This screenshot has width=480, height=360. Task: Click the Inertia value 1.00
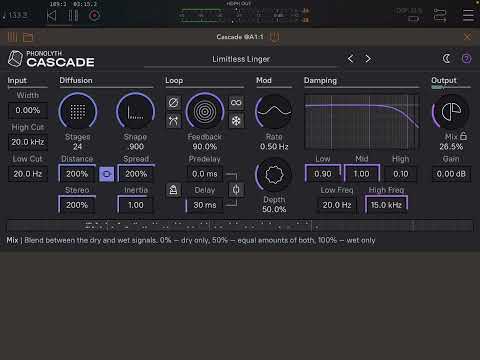[x=136, y=205]
